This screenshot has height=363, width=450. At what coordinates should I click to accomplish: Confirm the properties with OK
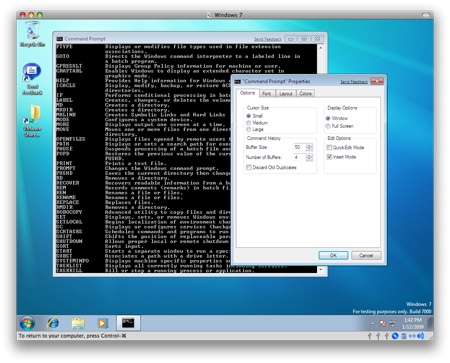333,255
